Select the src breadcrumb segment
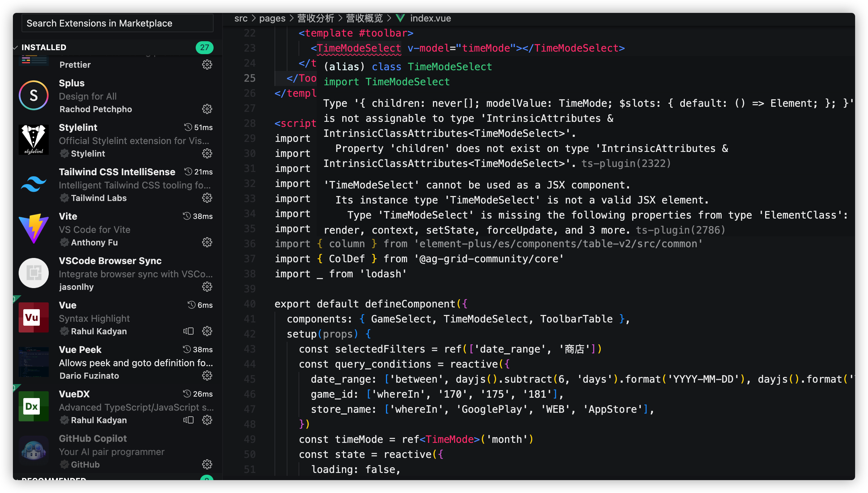The image size is (868, 493). [x=241, y=18]
